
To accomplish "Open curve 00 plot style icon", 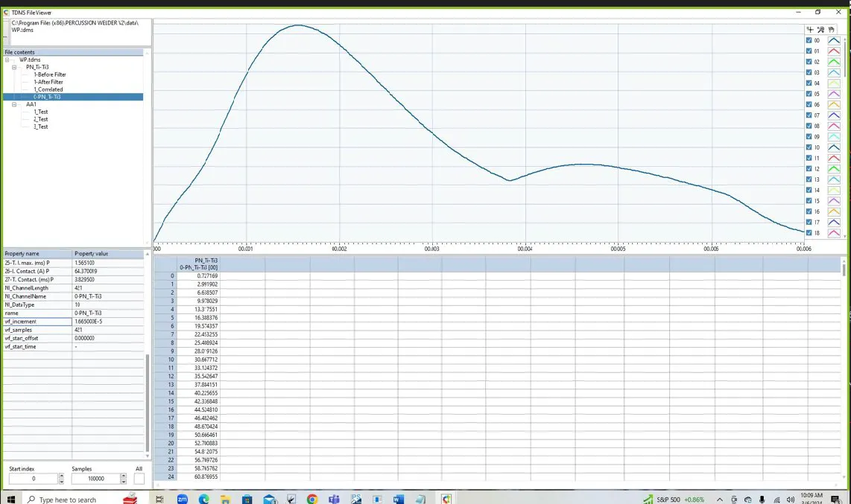I will 834,41.
